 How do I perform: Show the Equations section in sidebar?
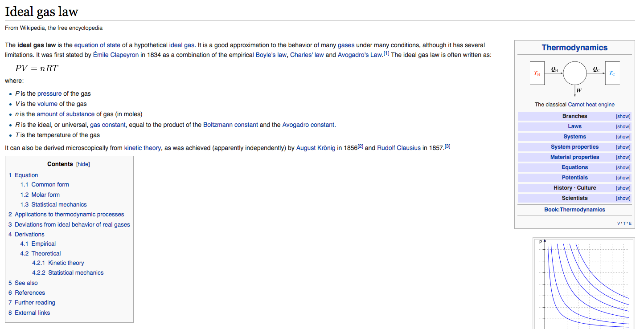[x=623, y=168]
